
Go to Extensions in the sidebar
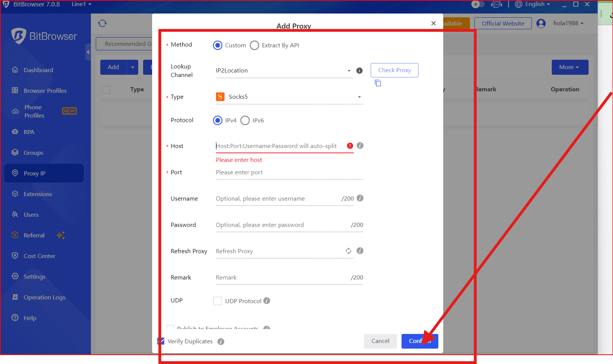click(x=38, y=194)
